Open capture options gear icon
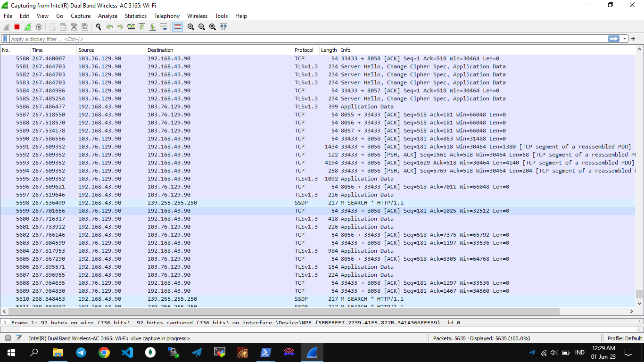 [39, 27]
